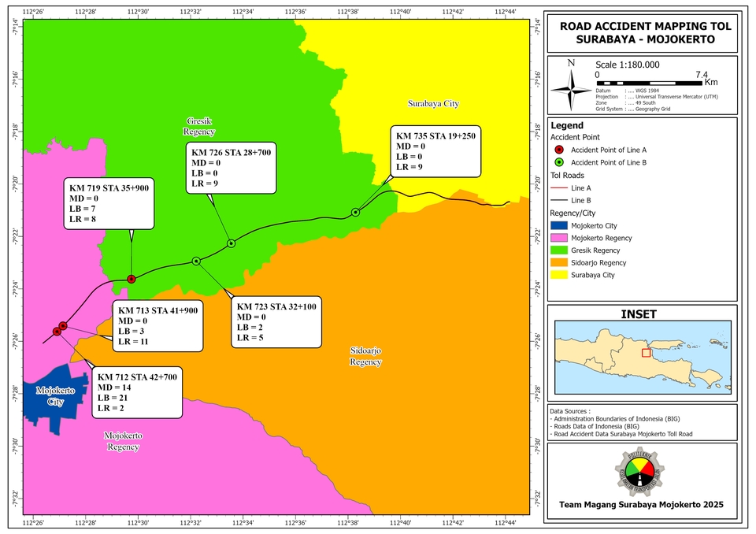Click the Gresik Regency map label
Image resolution: width=756 pixels, height=534 pixels.
(199, 126)
